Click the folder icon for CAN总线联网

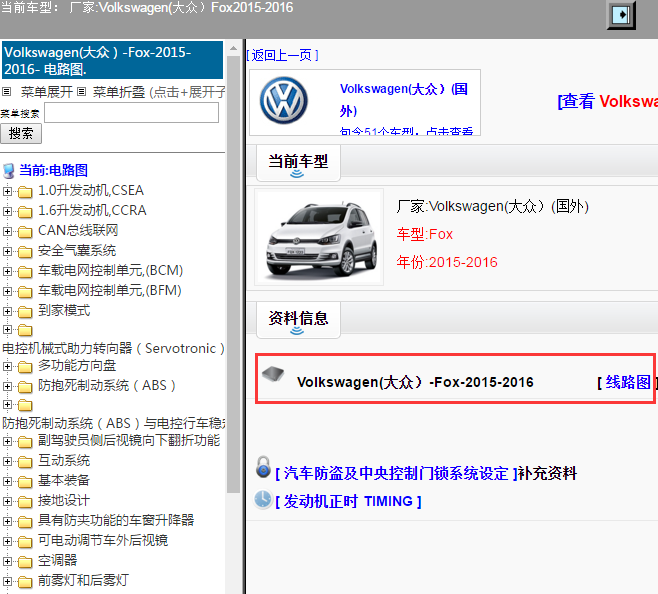pos(25,232)
